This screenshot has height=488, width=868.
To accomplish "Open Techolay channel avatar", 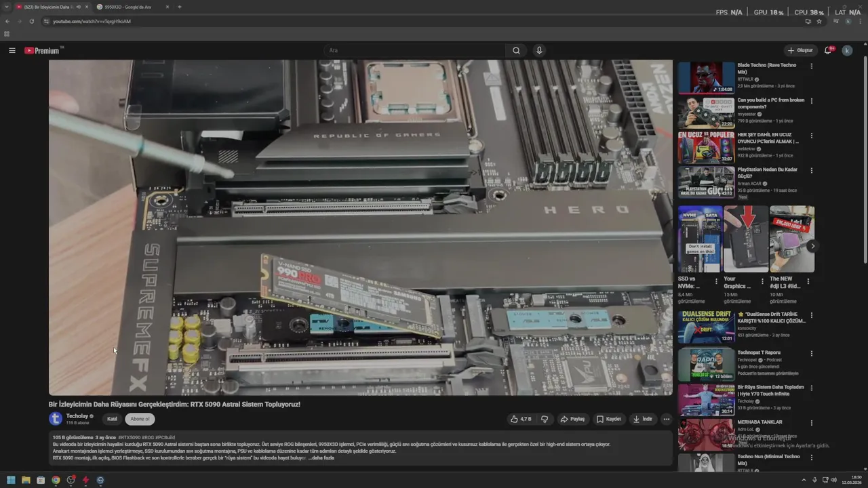I will pyautogui.click(x=56, y=419).
